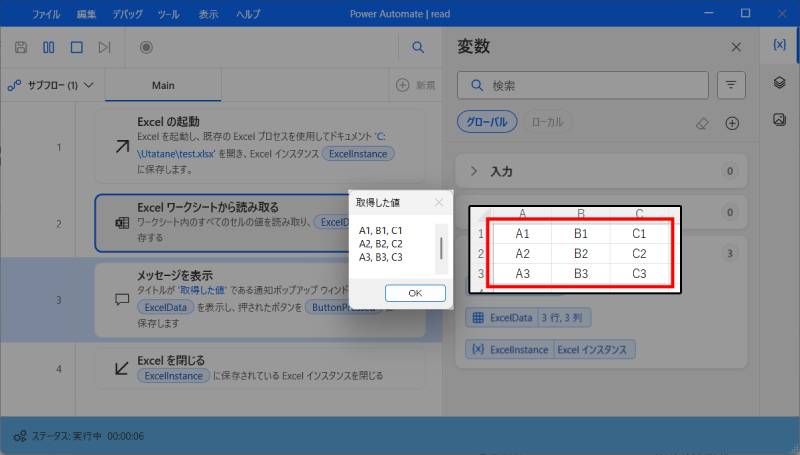Expand the 入力 input variables section
This screenshot has height=455, width=800.
pyautogui.click(x=473, y=171)
